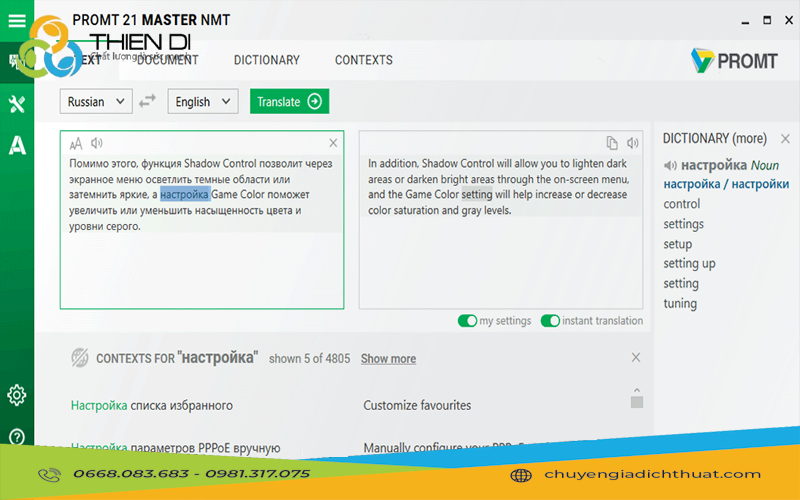This screenshot has width=800, height=500.
Task: Open the English target language dropdown
Action: (x=201, y=101)
